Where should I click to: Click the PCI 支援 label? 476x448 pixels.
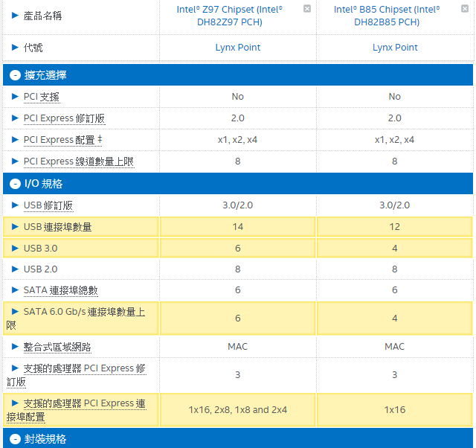click(x=42, y=97)
